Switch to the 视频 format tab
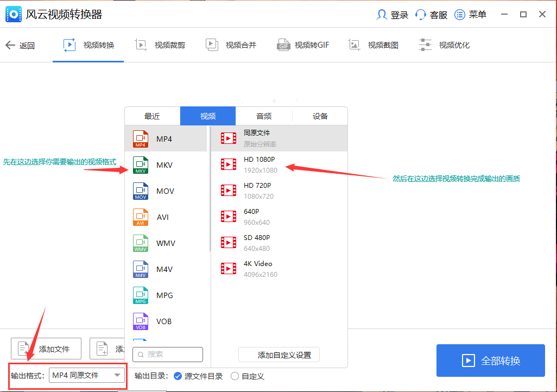The image size is (557, 392). pyautogui.click(x=208, y=116)
